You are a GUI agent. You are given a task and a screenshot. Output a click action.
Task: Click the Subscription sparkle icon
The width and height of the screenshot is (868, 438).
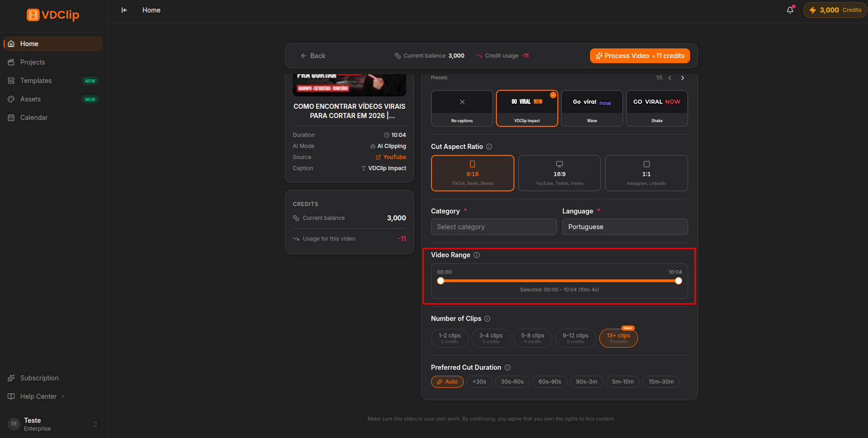pos(11,378)
